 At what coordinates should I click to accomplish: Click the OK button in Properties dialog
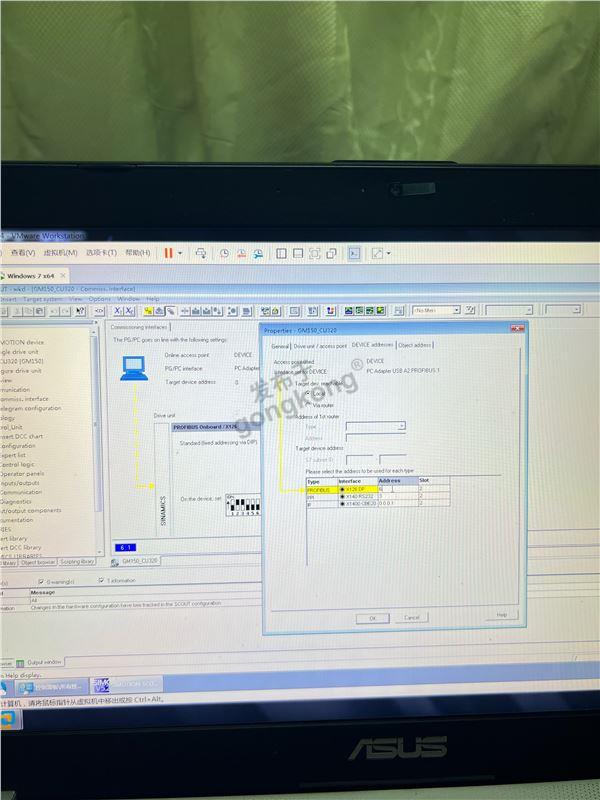coord(372,617)
